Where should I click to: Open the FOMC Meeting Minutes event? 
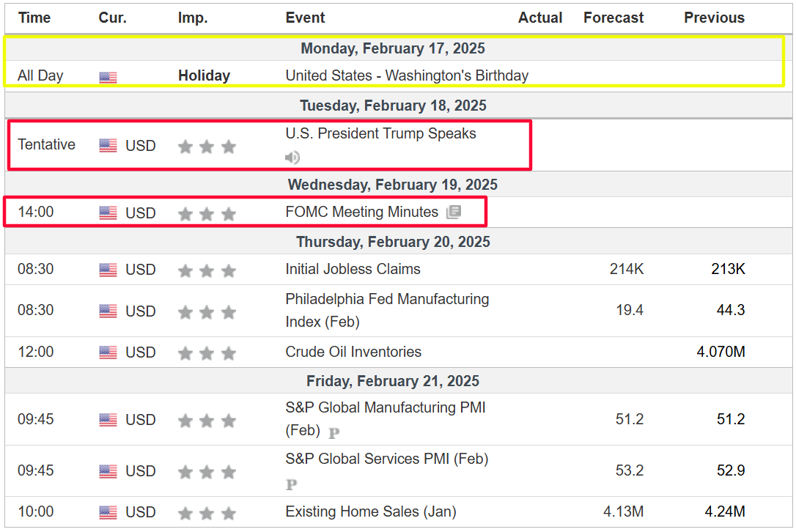point(361,212)
